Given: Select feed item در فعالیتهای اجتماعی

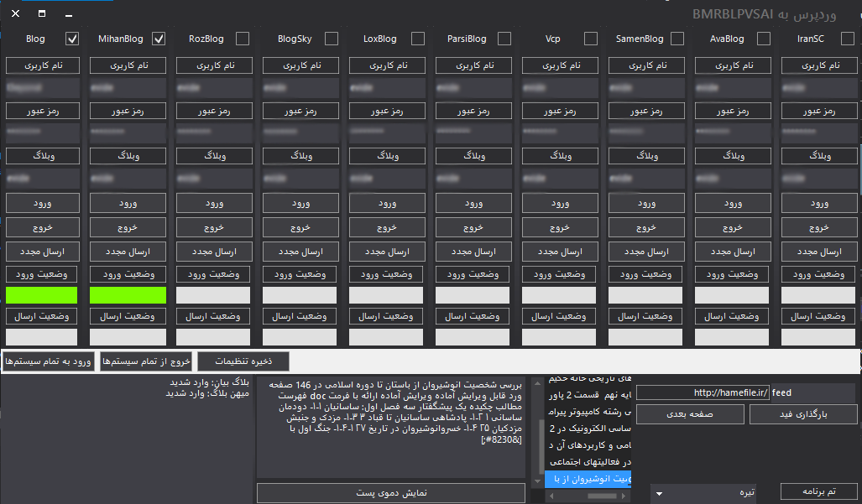Looking at the screenshot, I should (x=589, y=462).
